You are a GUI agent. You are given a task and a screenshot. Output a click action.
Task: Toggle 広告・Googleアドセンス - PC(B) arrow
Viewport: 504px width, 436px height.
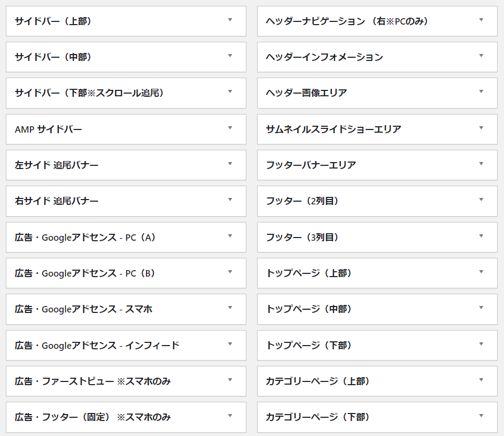[x=230, y=272]
